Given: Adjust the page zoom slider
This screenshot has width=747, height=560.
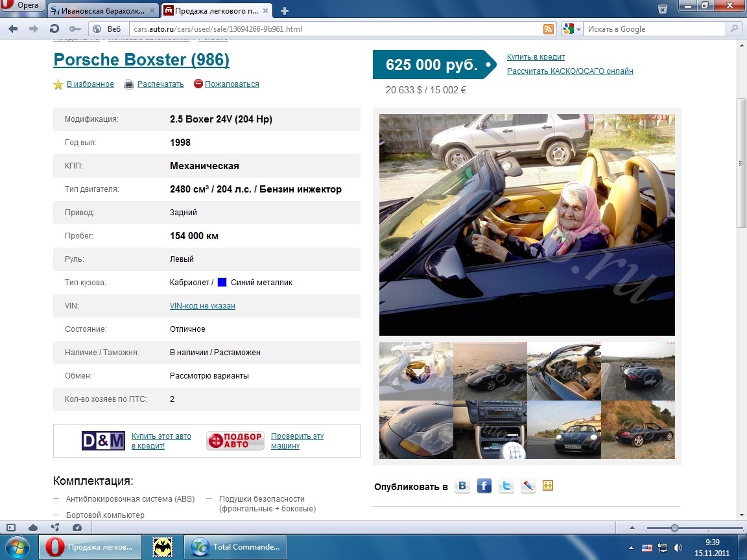Looking at the screenshot, I should tap(674, 528).
